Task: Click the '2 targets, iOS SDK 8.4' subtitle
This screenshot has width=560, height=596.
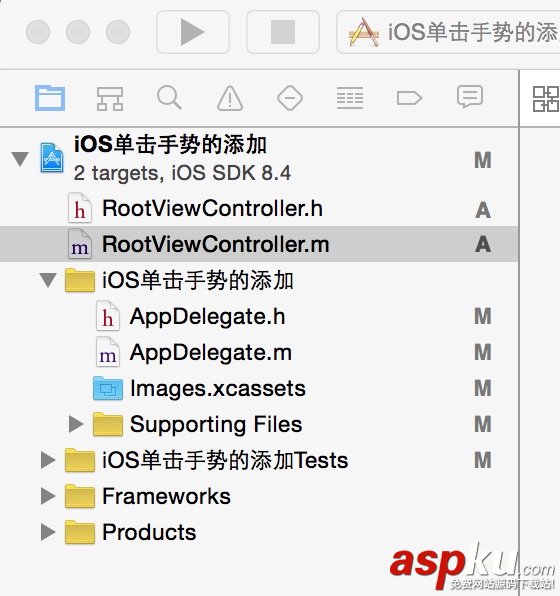Action: [x=182, y=173]
